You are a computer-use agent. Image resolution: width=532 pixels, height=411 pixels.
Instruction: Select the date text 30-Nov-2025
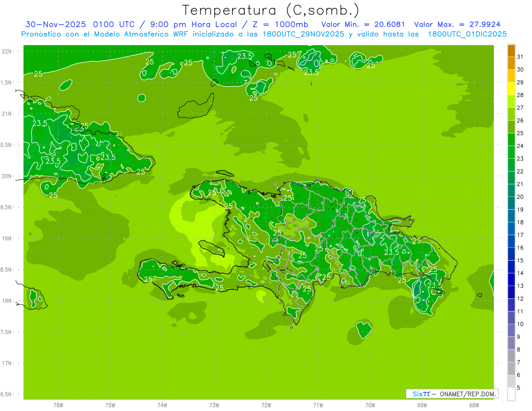point(56,24)
